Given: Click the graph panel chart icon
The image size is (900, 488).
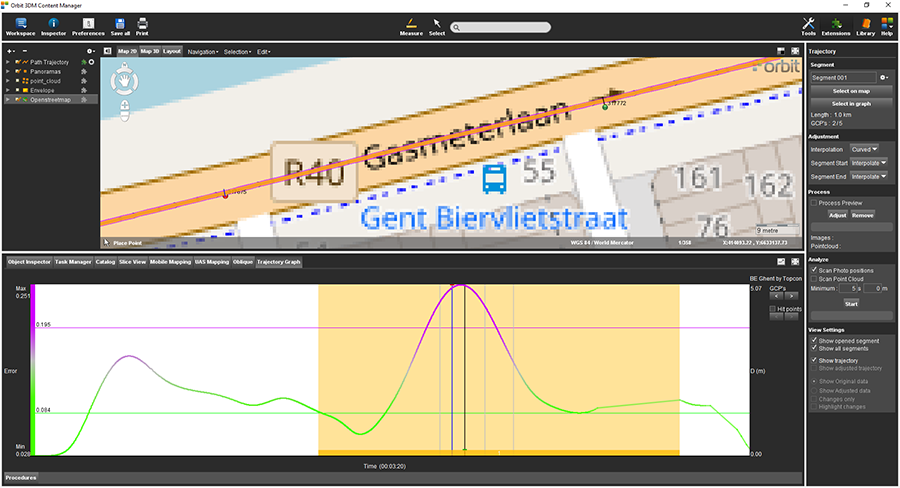Looking at the screenshot, I should click(781, 262).
